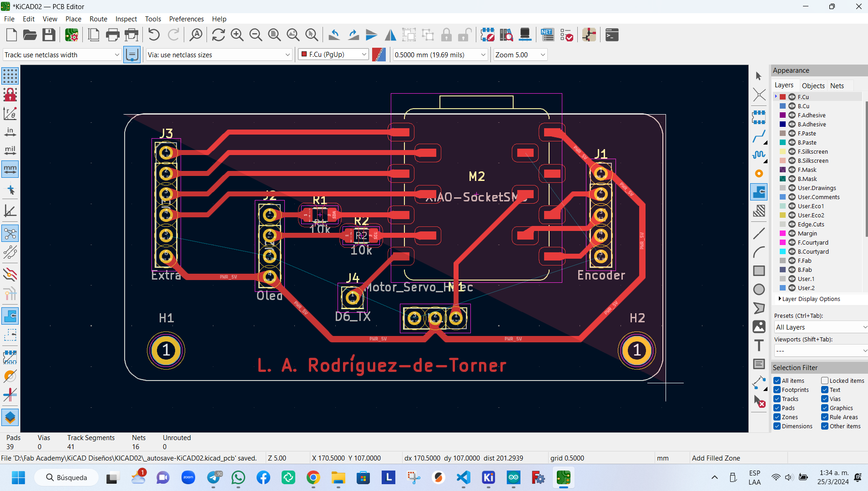Show hidden system tray icons
Screen dimensions: 868x491
pyautogui.click(x=715, y=477)
